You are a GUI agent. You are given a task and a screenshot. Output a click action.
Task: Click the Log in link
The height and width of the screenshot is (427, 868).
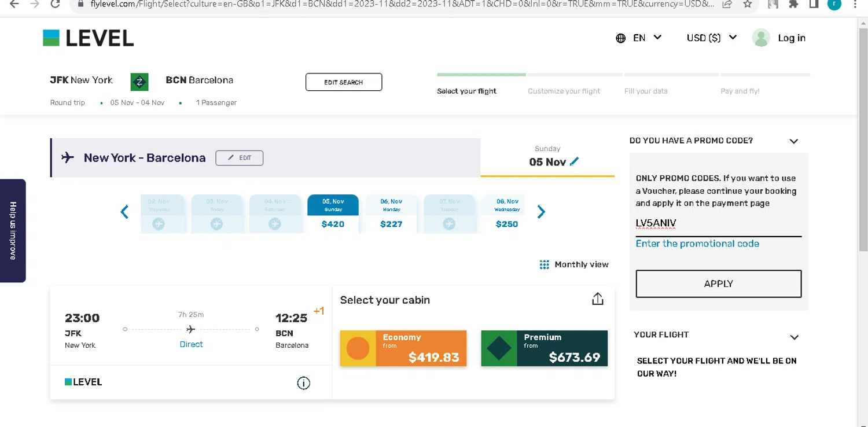click(x=792, y=38)
